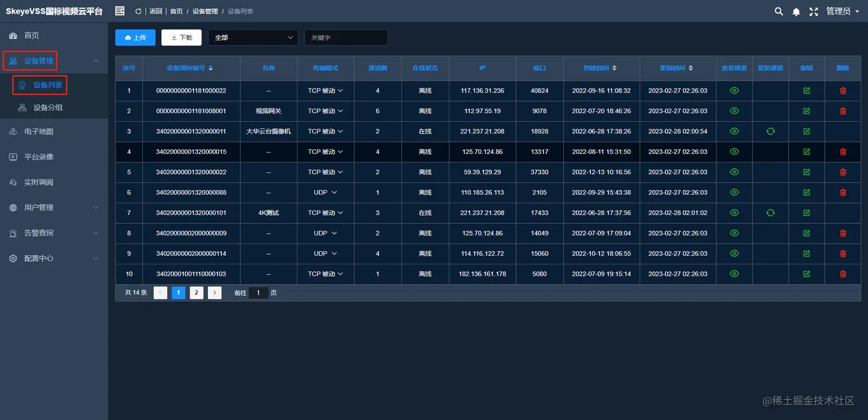Viewport: 868px width, 420px height.
Task: Focus the 关键字 search field
Action: tap(346, 37)
